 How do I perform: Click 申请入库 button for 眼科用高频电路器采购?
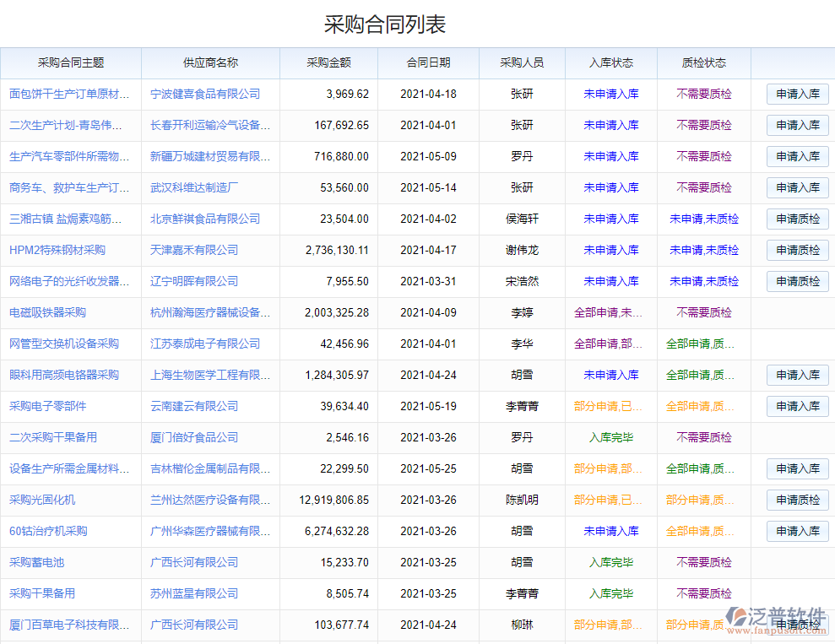click(x=797, y=375)
